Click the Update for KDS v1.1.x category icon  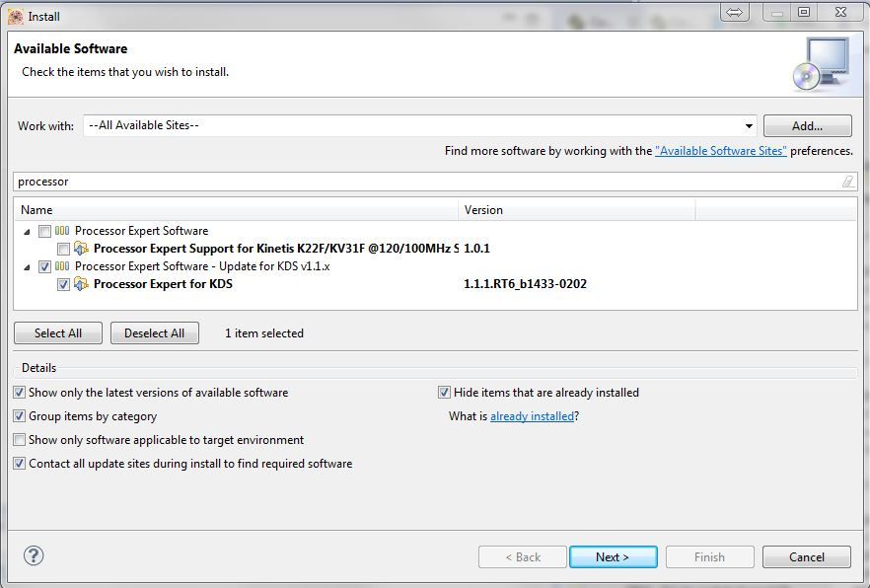click(62, 266)
